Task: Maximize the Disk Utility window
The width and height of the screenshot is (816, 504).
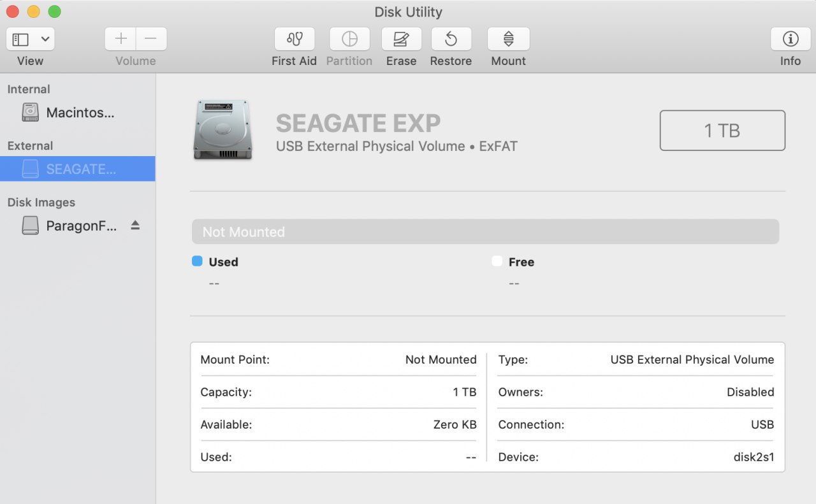Action: click(x=54, y=11)
